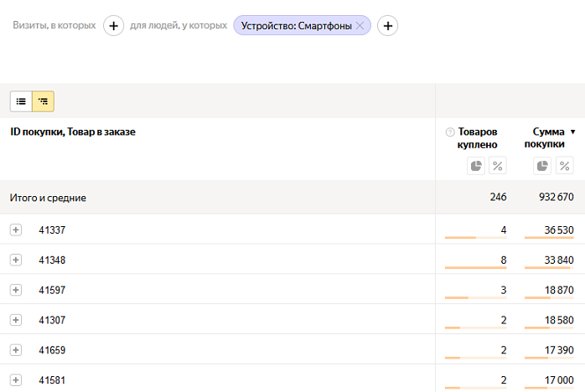Image resolution: width=585 pixels, height=392 pixels.
Task: Switch to tree list view
Action: click(43, 101)
